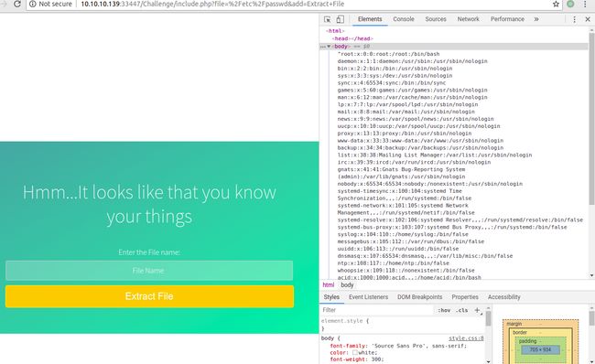Click the Not secure info icon
Screen dimensions: 595x364
[x=33, y=5]
